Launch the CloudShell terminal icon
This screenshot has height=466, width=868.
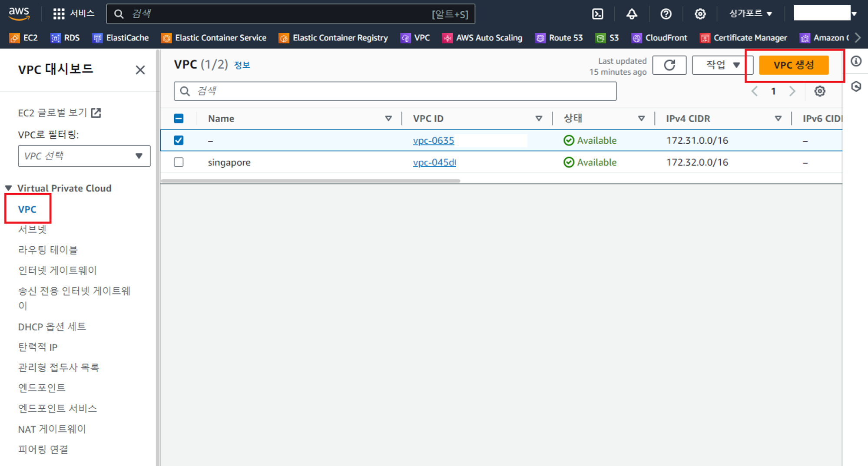(x=598, y=14)
